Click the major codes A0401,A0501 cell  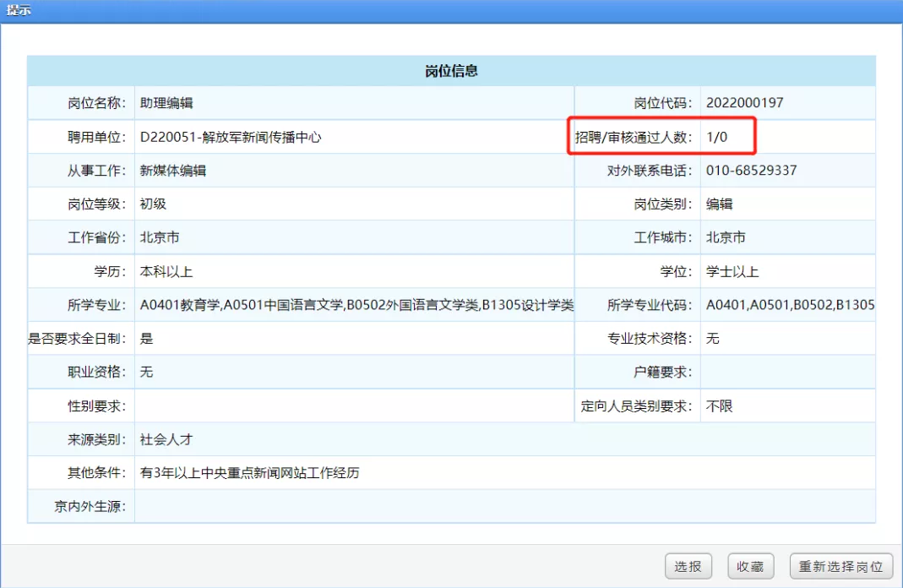tap(789, 305)
